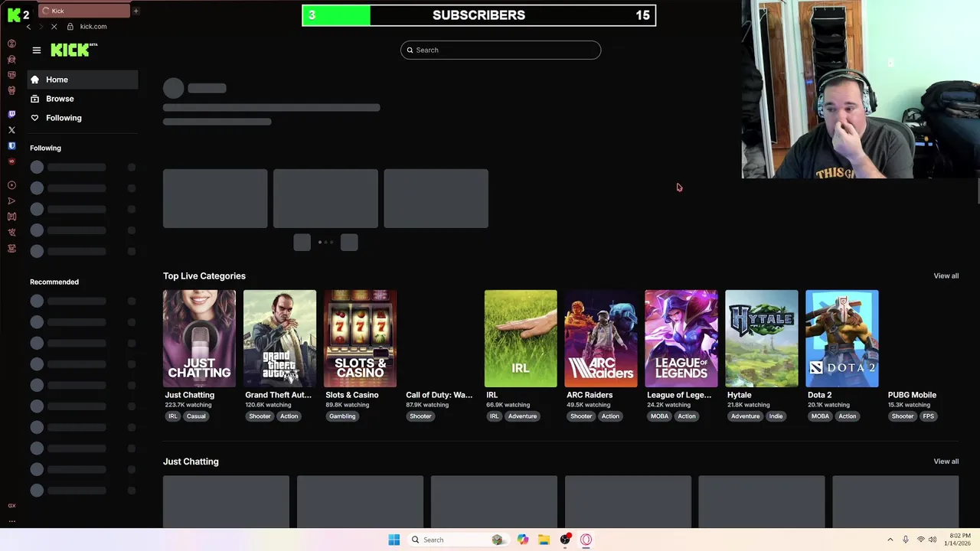
Task: Click the kick.com address bar
Action: coord(93,27)
